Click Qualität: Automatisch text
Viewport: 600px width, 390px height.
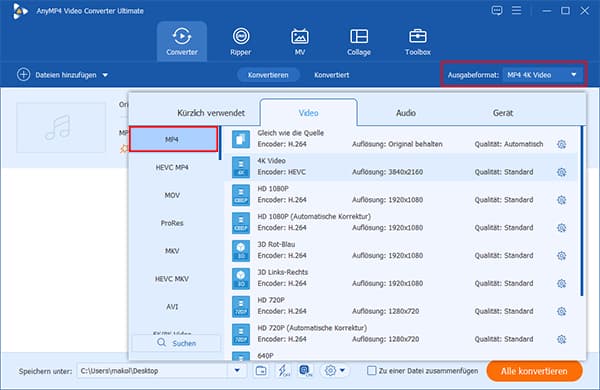509,144
